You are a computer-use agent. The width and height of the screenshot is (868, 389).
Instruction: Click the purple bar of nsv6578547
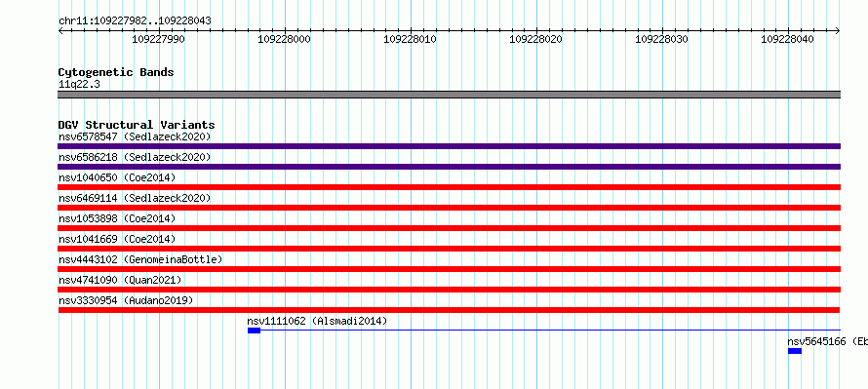click(449, 146)
